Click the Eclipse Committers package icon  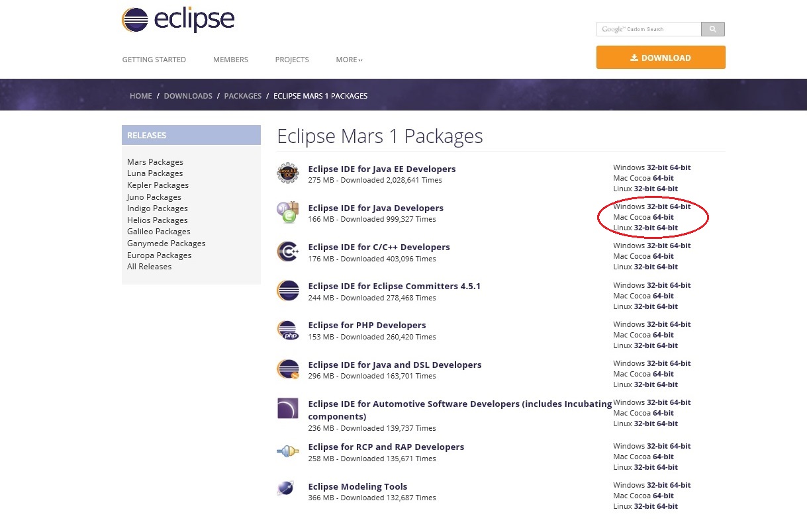pos(288,291)
